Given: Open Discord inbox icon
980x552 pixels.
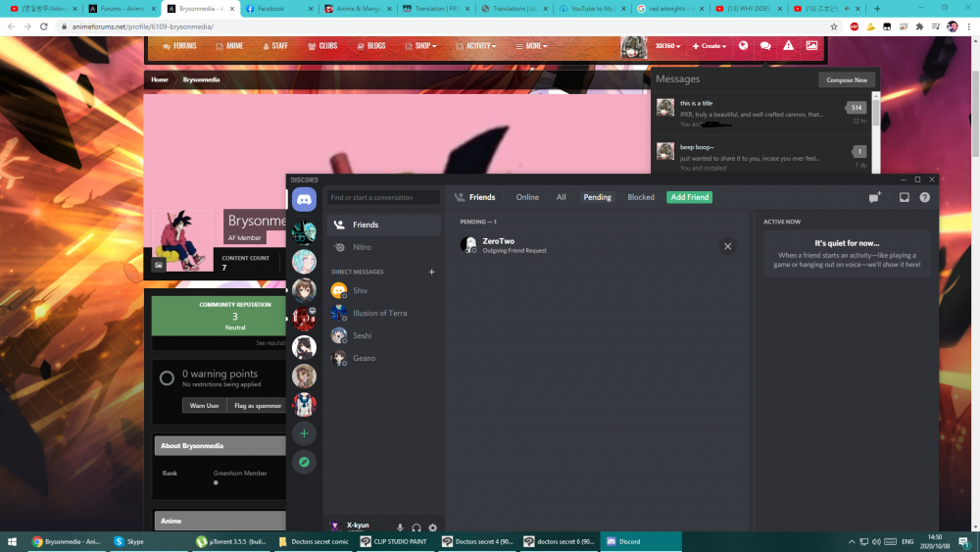Looking at the screenshot, I should [x=904, y=197].
